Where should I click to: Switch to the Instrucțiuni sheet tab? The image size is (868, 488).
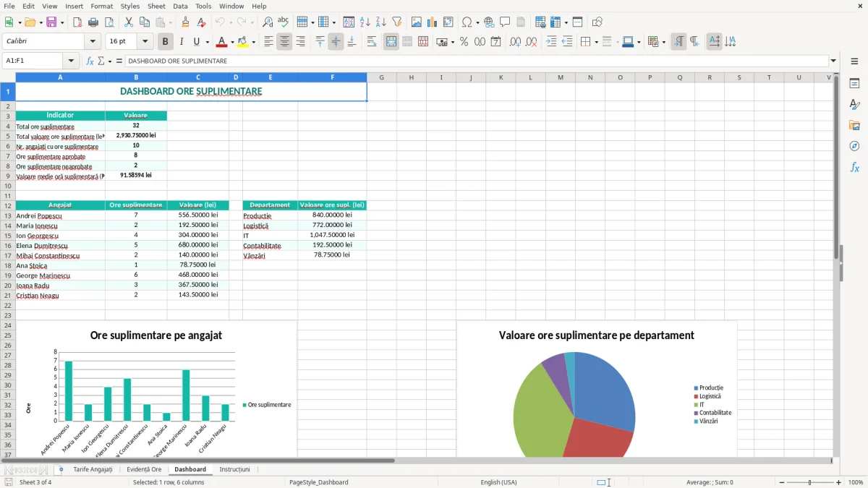click(x=234, y=469)
